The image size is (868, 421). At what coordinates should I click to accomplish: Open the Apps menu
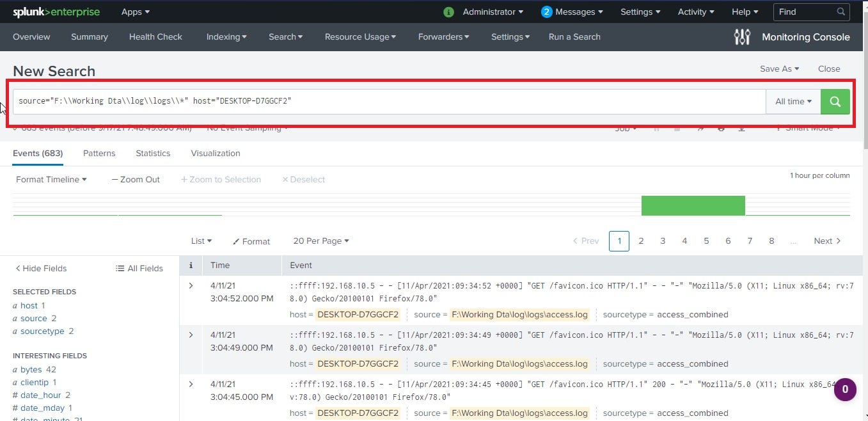[x=134, y=11]
